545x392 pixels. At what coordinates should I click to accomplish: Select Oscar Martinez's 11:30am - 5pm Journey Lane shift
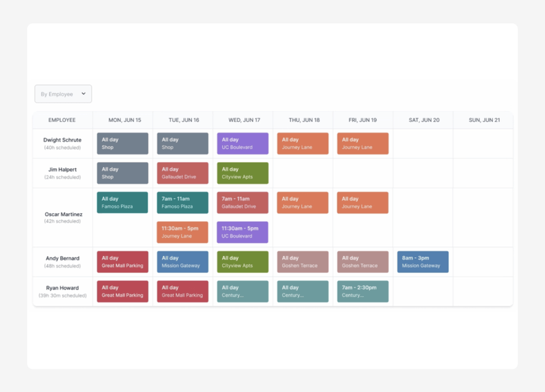pyautogui.click(x=181, y=232)
